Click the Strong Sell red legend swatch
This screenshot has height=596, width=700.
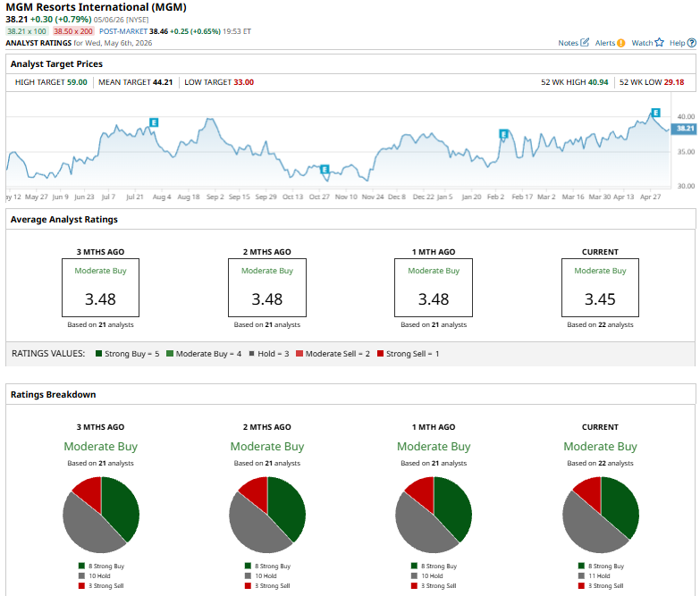[x=380, y=353]
